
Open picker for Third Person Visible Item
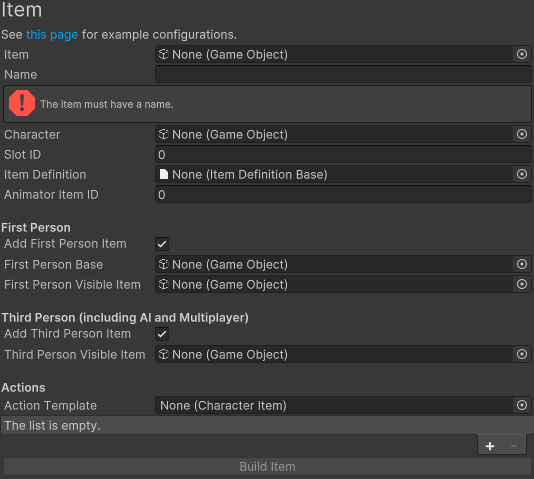pos(521,354)
